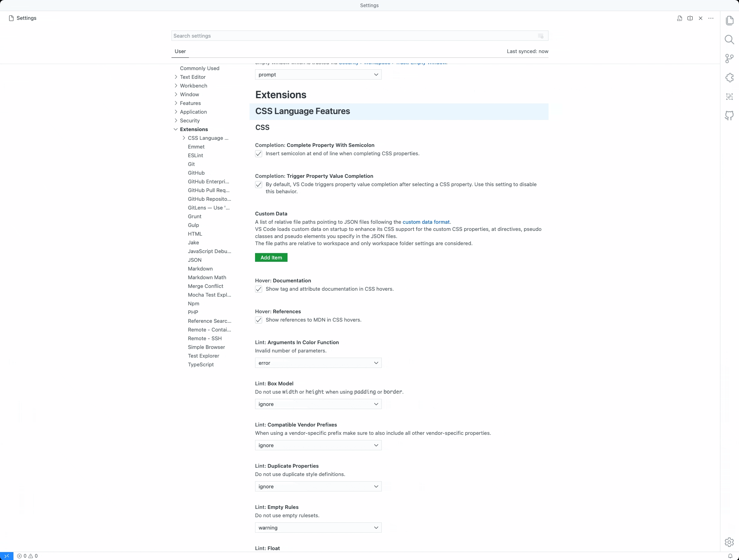The width and height of the screenshot is (739, 560).
Task: Click the errors and warnings status counter
Action: tap(27, 556)
